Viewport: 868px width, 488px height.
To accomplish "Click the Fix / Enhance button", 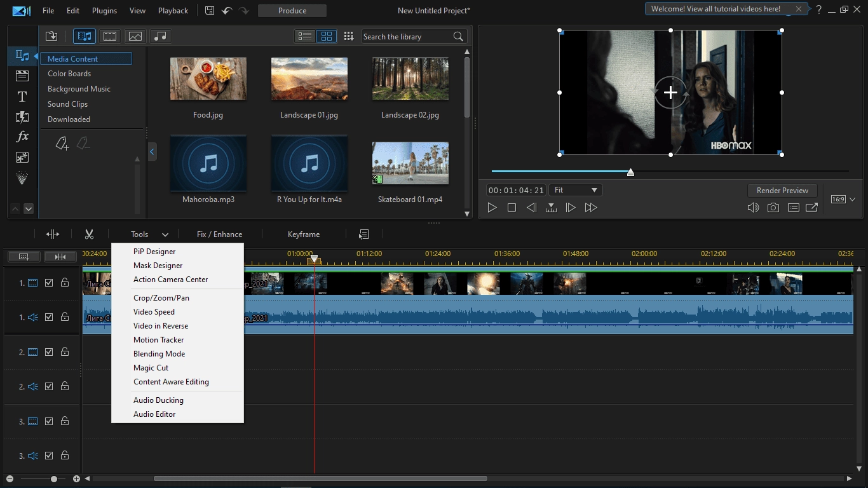I will [x=219, y=234].
